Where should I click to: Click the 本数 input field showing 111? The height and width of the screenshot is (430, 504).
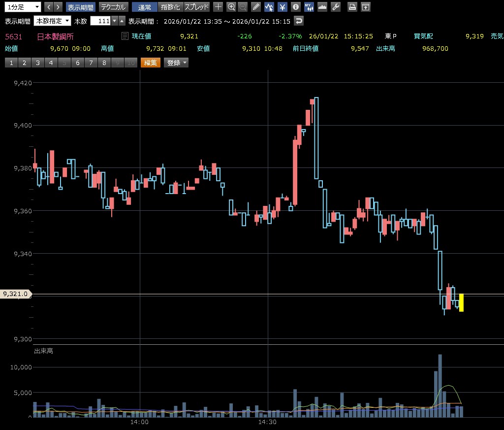pos(101,21)
